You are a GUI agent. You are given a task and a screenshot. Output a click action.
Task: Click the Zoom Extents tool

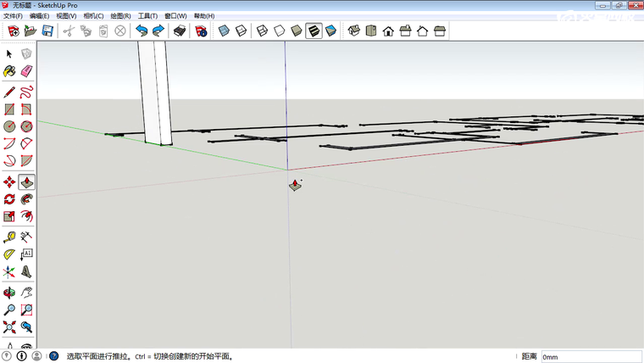tap(9, 327)
